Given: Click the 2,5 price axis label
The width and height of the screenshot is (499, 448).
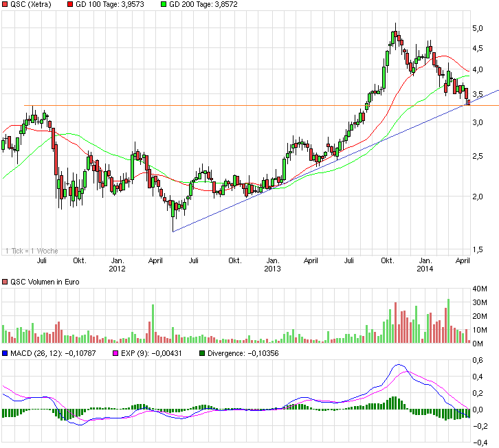Looking at the screenshot, I should tap(478, 156).
